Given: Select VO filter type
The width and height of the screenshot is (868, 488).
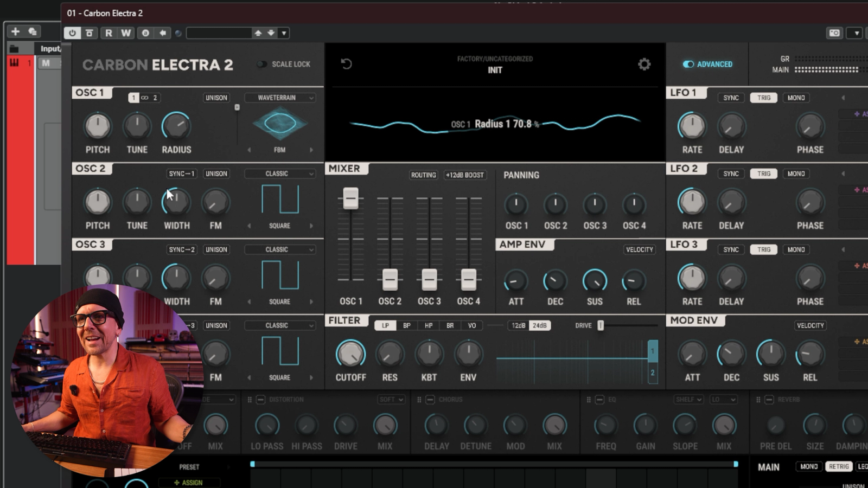Looking at the screenshot, I should point(472,325).
